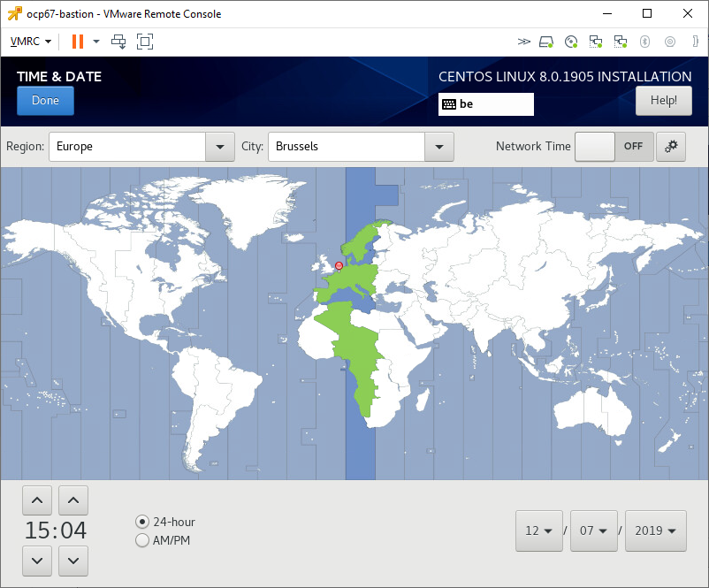Enter full screen mode

pos(145,42)
